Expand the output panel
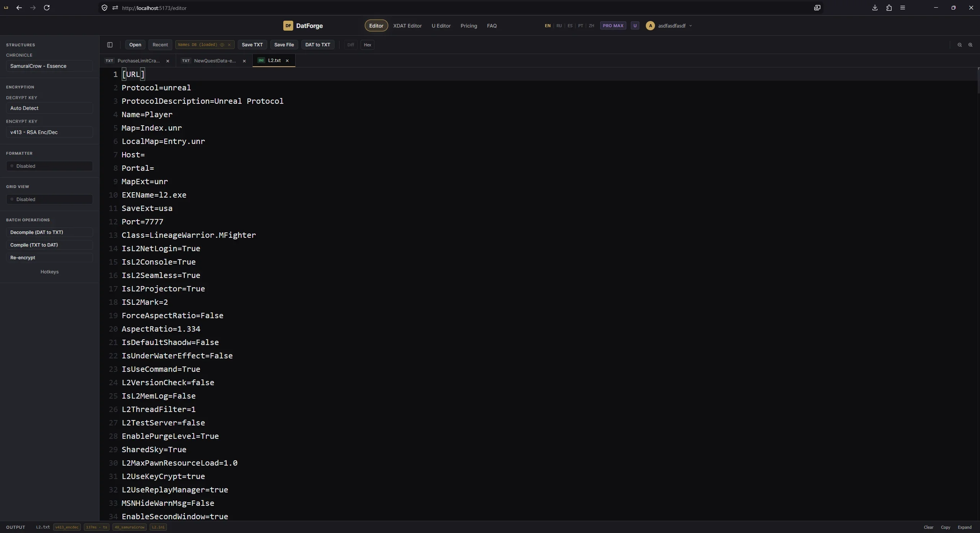Image resolution: width=980 pixels, height=533 pixels. click(x=965, y=527)
